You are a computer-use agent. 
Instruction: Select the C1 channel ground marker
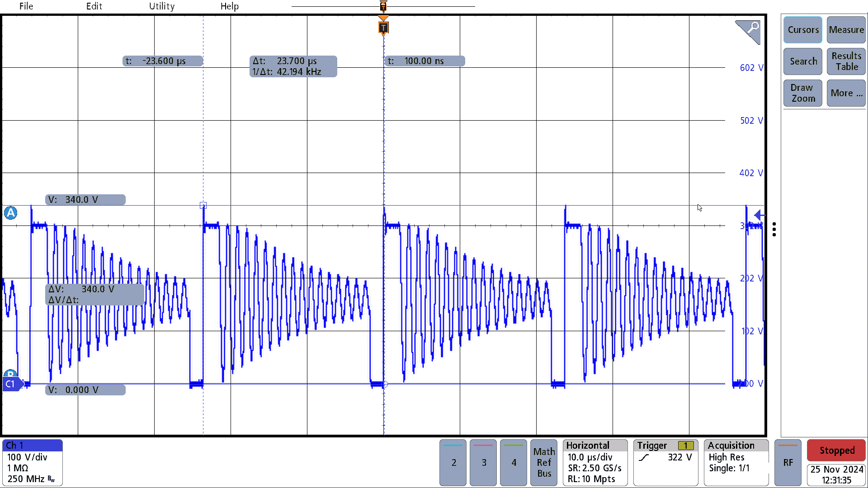pos(12,384)
